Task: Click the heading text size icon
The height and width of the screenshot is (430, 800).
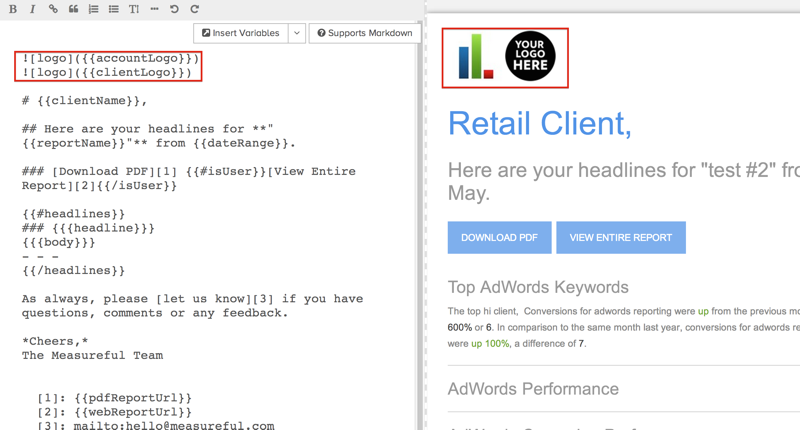Action: (x=134, y=9)
